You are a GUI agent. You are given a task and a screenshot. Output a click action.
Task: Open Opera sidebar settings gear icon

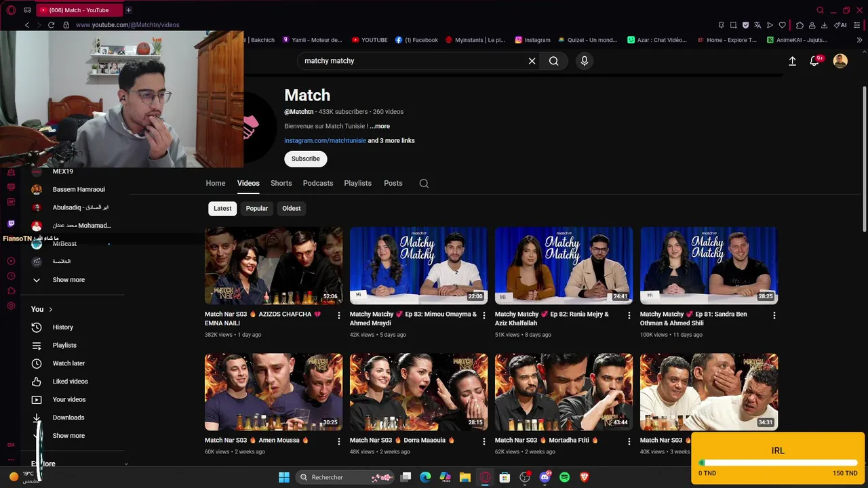(x=11, y=306)
